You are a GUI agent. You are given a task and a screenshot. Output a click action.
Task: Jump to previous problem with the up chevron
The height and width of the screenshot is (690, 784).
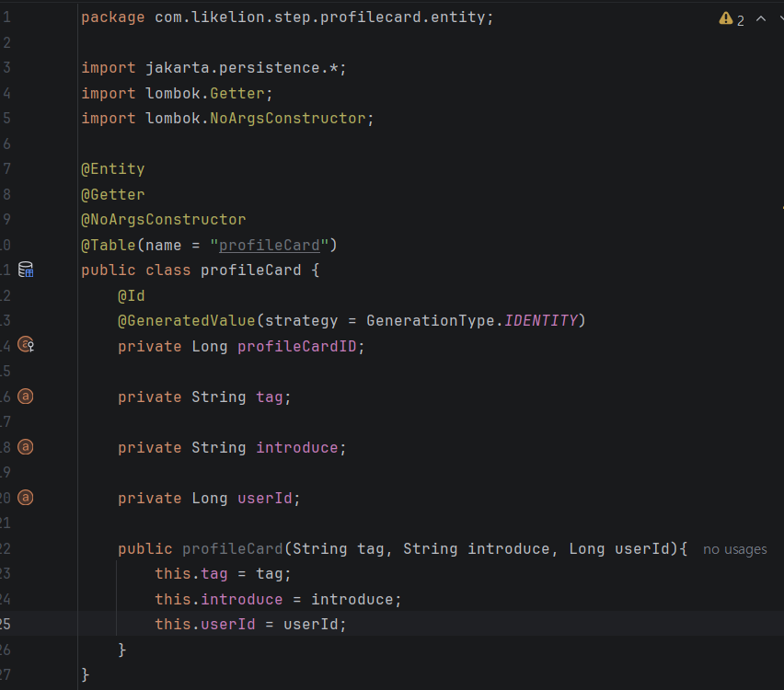(761, 19)
